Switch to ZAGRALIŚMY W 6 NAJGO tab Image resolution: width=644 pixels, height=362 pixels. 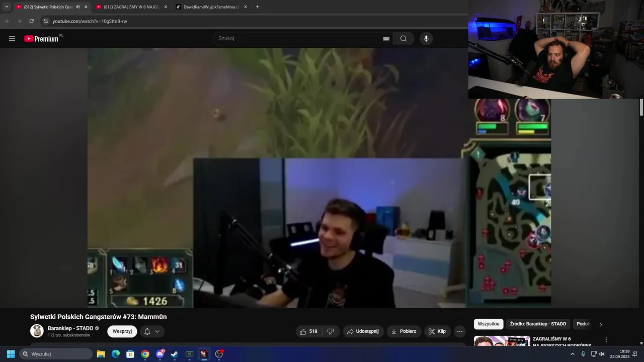point(131,7)
